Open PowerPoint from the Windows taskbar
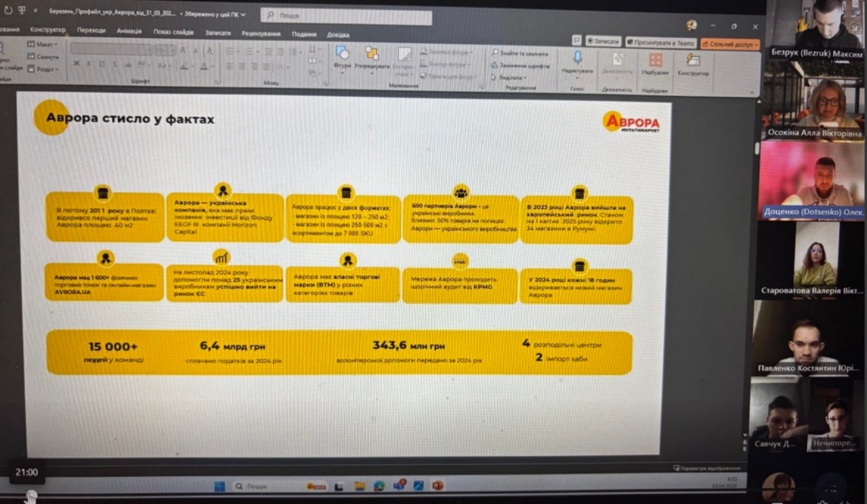 click(x=438, y=486)
